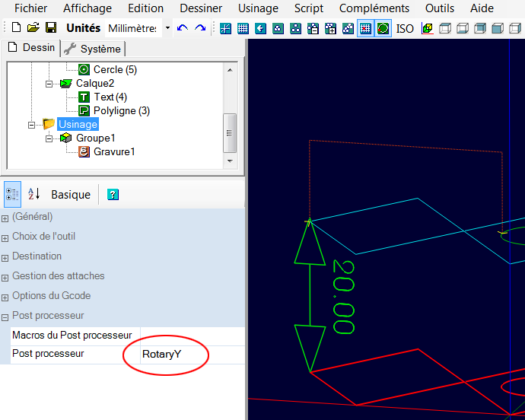The image size is (525, 420).
Task: Undo the last action with the blue arrow
Action: [x=183, y=28]
